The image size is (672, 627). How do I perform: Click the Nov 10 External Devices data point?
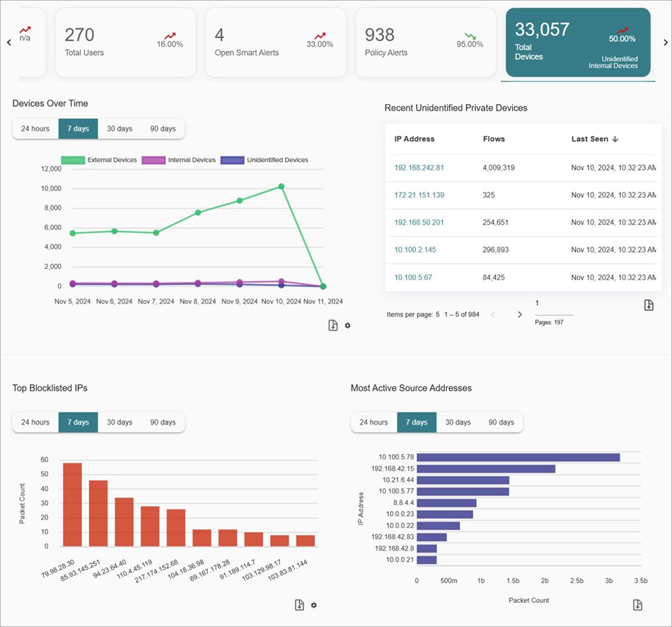point(282,187)
